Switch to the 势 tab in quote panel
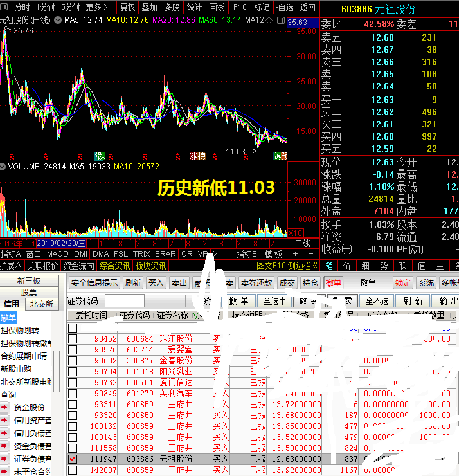The image size is (459, 476). (384, 266)
